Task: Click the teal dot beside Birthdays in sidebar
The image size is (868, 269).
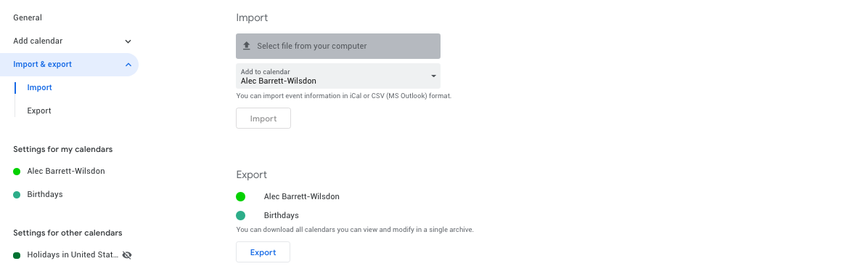Action: click(x=17, y=195)
